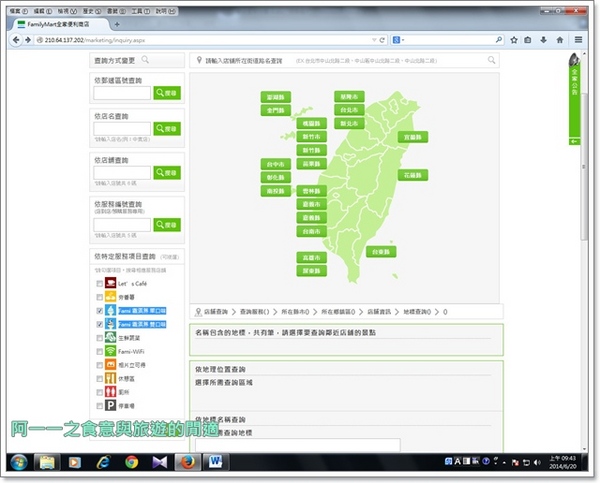Tick the Fami-WiFi checkbox
Screen dimensions: 600x483
99,351
